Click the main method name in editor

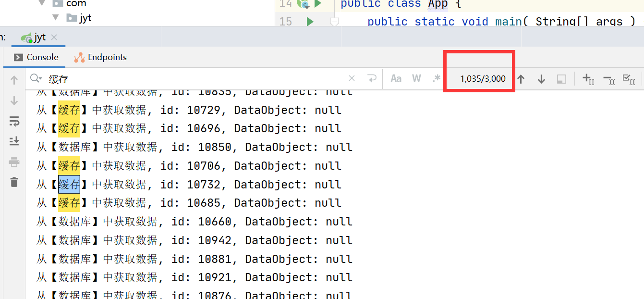click(x=509, y=22)
